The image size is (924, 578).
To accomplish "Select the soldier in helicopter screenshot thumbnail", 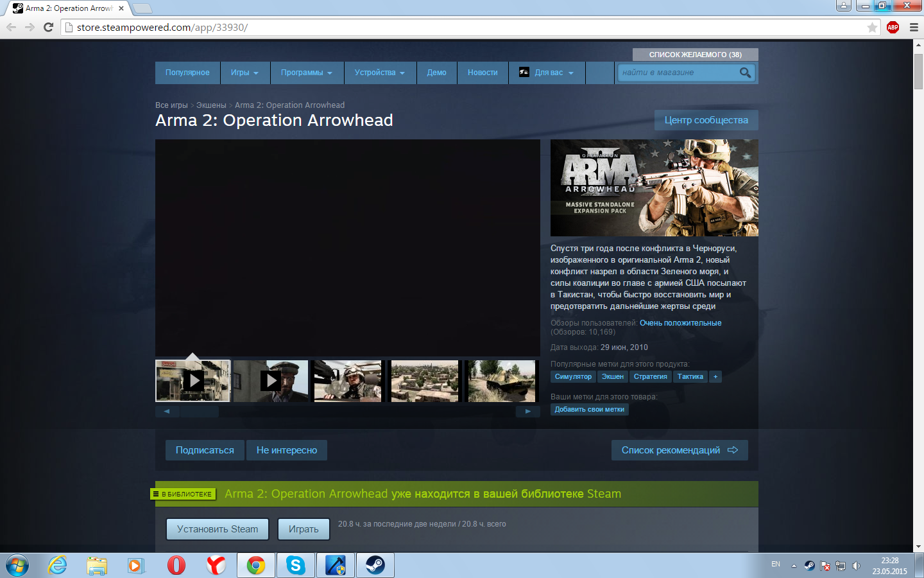I will coord(347,381).
